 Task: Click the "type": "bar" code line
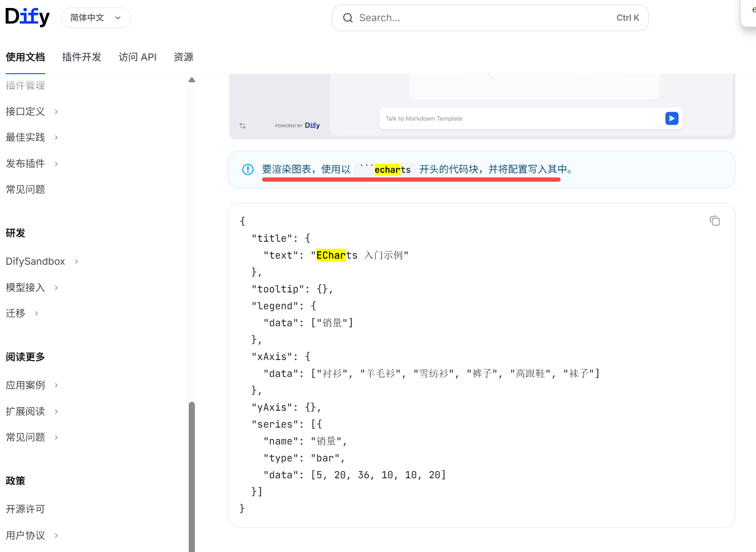point(304,458)
